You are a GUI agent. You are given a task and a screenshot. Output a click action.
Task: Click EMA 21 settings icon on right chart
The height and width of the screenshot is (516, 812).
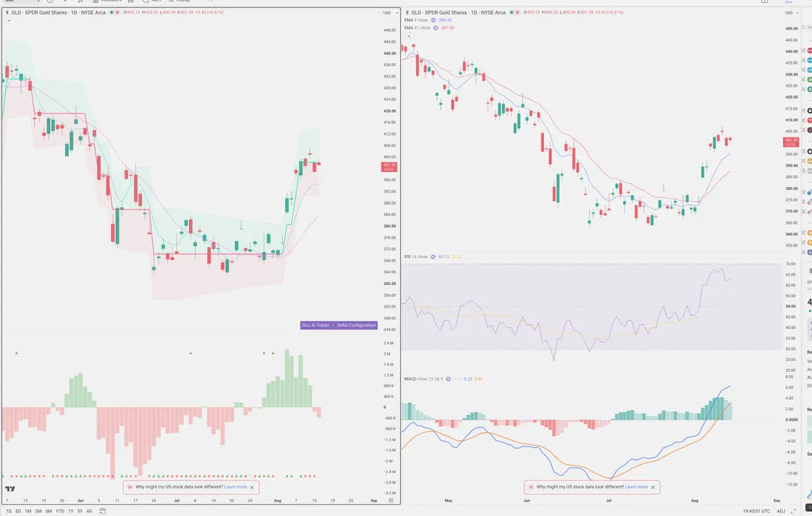pos(436,27)
